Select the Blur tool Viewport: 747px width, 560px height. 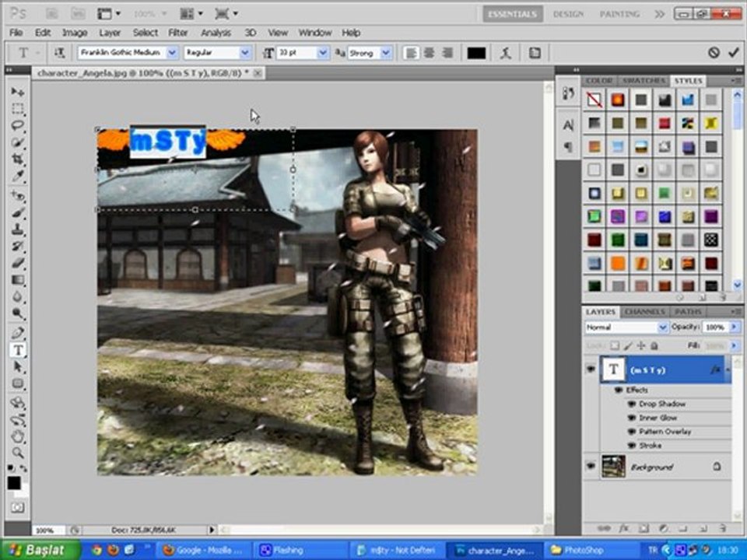click(x=18, y=296)
